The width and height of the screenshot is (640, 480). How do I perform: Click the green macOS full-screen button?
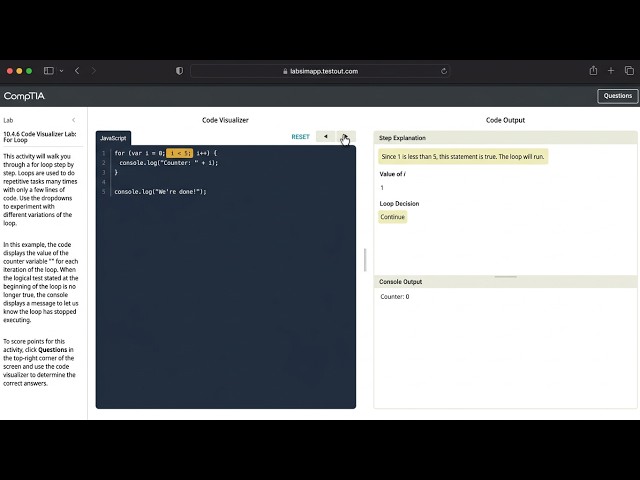(x=29, y=71)
